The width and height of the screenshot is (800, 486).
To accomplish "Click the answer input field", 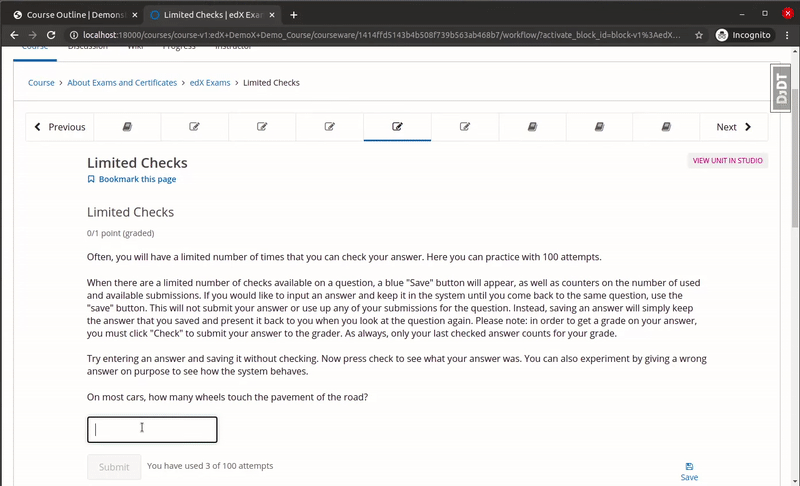I will [x=152, y=429].
